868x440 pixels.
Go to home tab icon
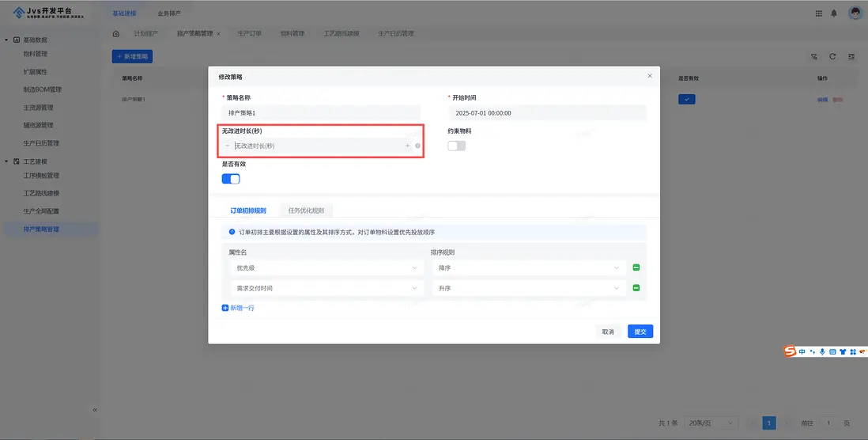click(115, 34)
